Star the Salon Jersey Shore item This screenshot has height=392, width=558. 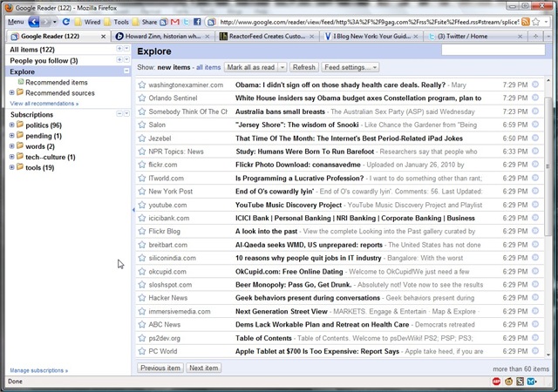(142, 125)
